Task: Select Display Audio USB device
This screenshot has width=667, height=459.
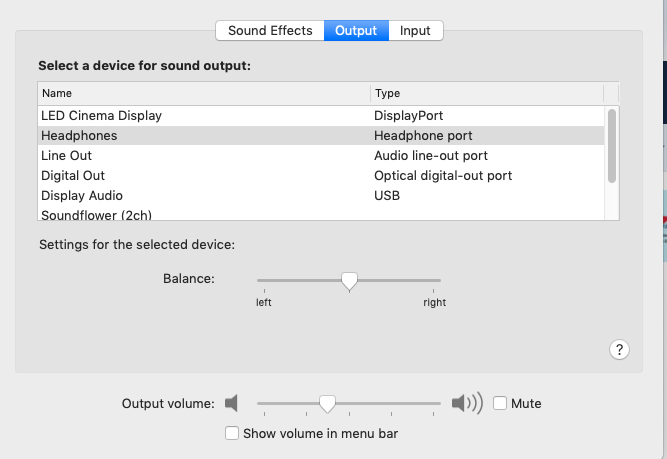Action: 82,196
